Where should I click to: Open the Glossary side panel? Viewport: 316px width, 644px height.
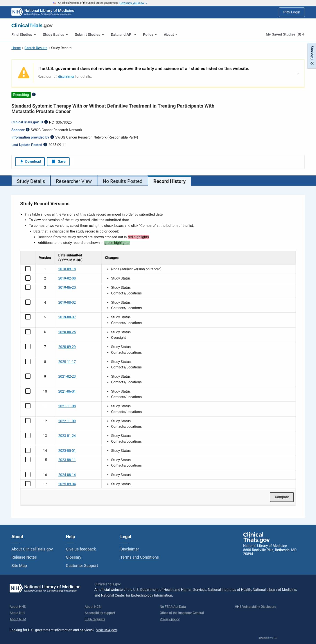(x=312, y=56)
